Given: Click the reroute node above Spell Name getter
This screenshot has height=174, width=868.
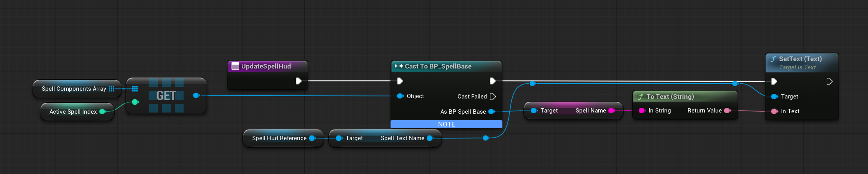Looking at the screenshot, I should (x=532, y=83).
